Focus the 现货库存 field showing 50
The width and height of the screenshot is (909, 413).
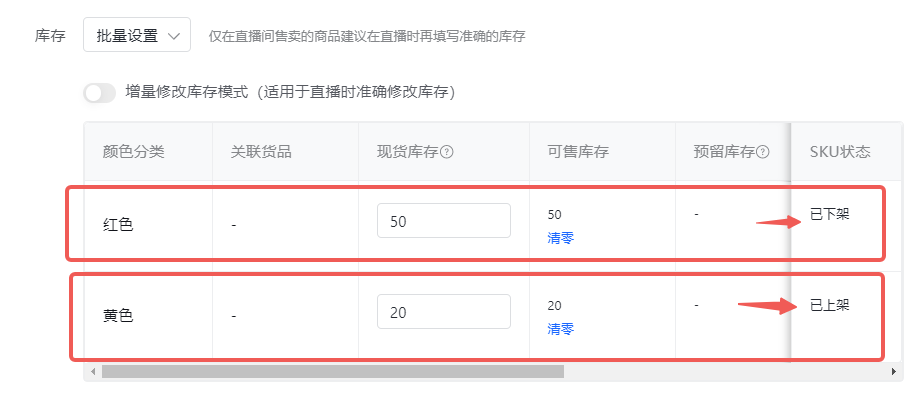point(443,220)
